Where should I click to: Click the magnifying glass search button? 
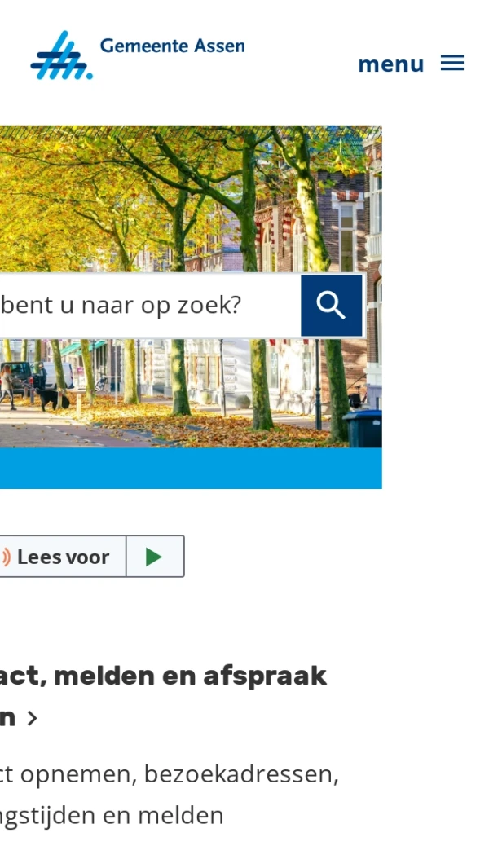(331, 306)
